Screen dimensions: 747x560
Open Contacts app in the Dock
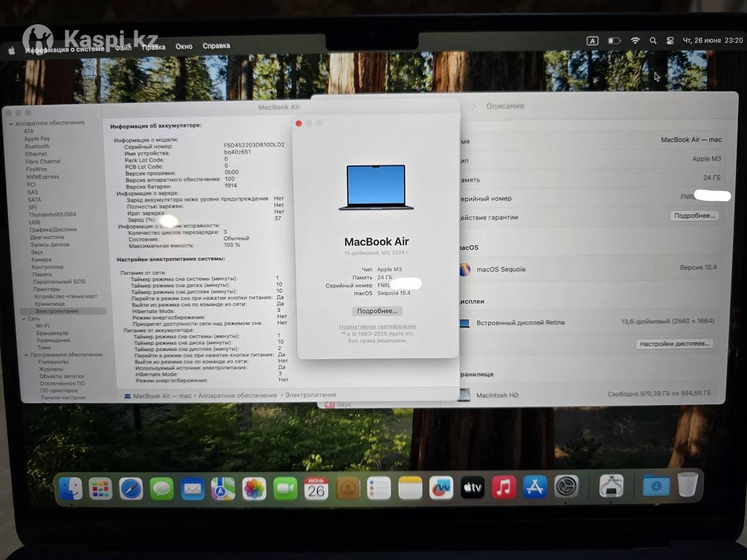(347, 488)
